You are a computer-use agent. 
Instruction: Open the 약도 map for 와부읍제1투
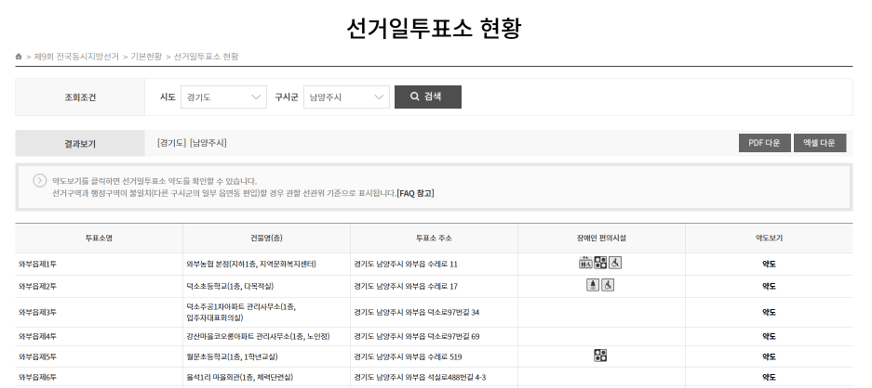point(769,264)
